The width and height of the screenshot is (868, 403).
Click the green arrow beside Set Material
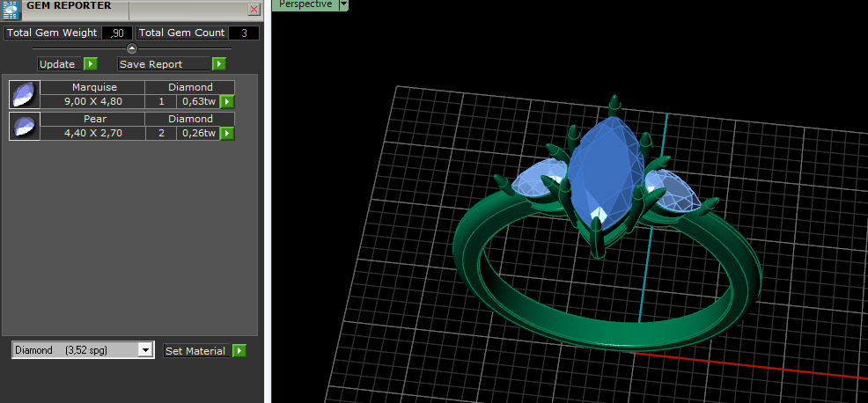[239, 351]
